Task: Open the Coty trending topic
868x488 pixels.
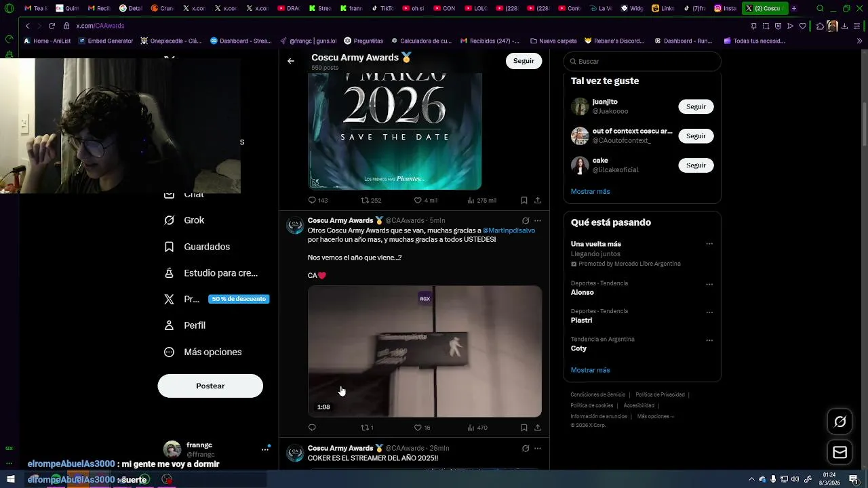Action: 578,348
